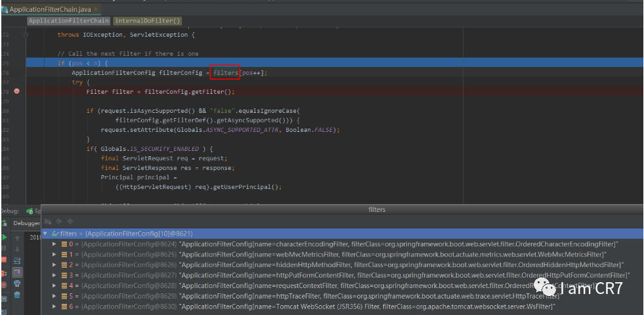Move down one frame with the down arrow

click(17, 249)
